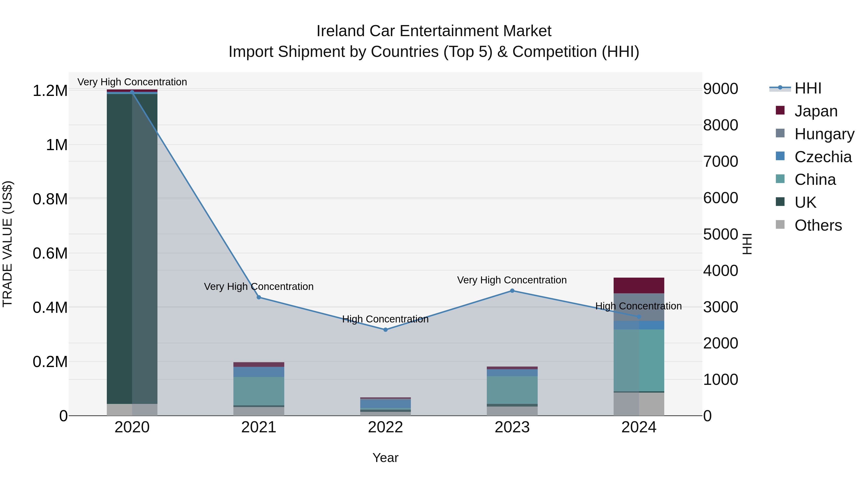Click the HHI data point for 2023
This screenshot has width=868, height=488.
tap(512, 291)
